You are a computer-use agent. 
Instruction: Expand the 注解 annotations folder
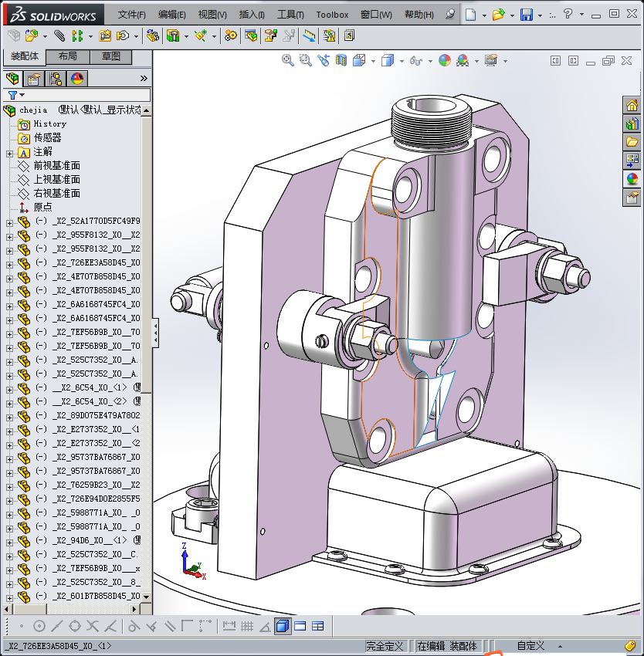(9, 152)
